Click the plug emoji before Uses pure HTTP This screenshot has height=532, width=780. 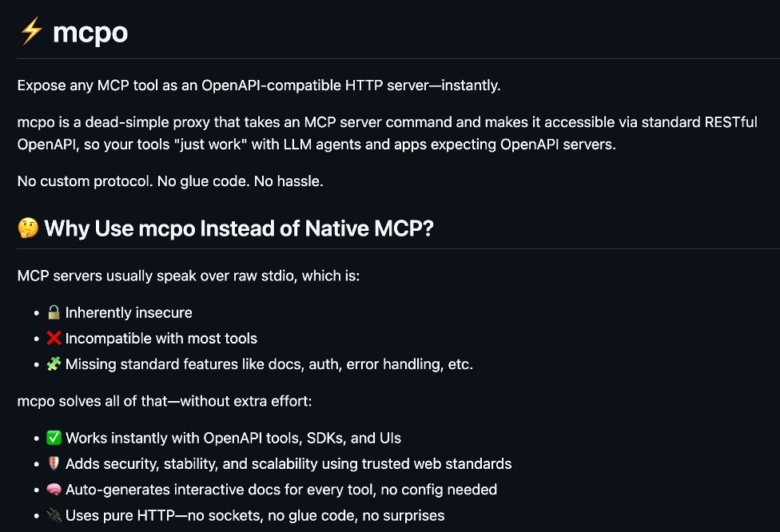(x=54, y=515)
